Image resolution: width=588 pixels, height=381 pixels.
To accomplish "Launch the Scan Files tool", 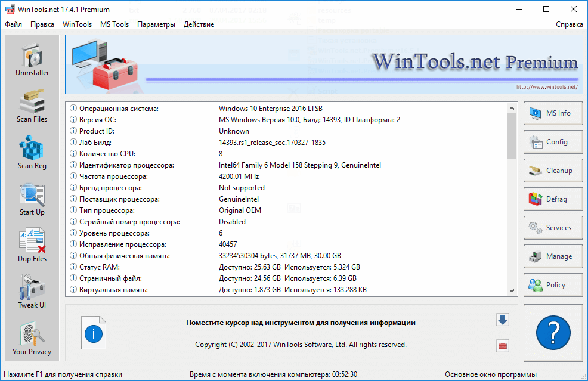I will tap(32, 106).
